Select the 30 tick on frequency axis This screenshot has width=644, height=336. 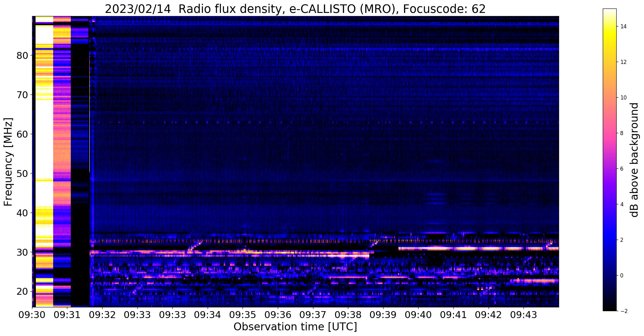point(22,252)
